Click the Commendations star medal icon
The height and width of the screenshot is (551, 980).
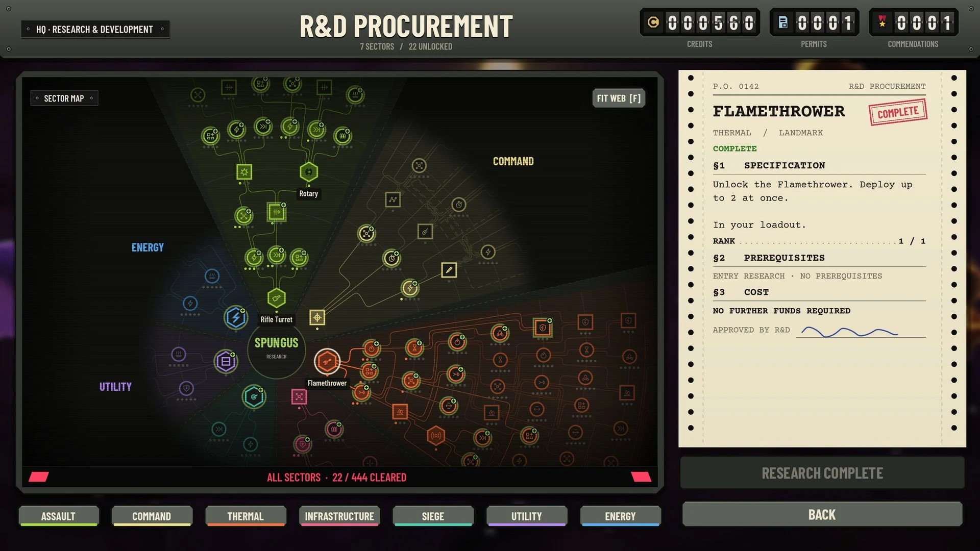coord(882,22)
